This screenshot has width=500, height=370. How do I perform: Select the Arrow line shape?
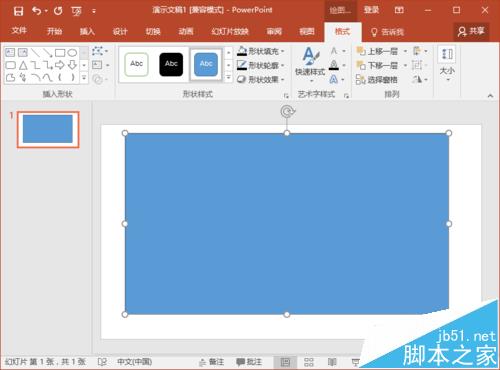[x=47, y=52]
